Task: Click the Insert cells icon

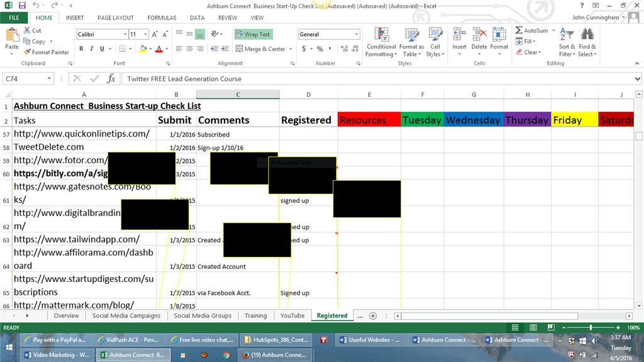Action: pos(459,35)
